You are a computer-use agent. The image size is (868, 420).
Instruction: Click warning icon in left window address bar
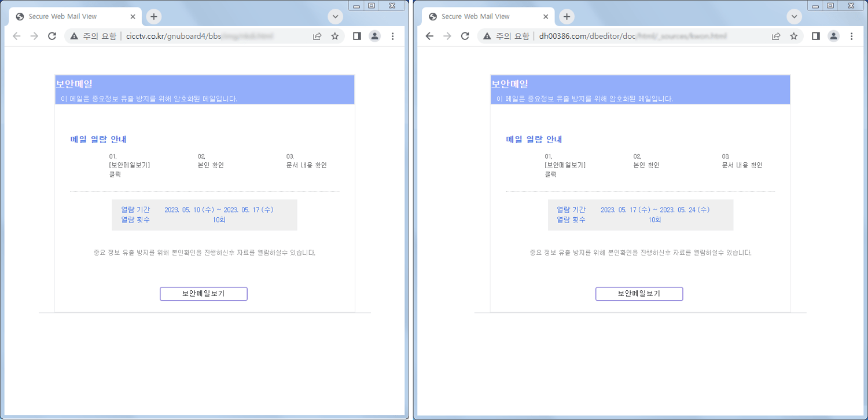coord(74,36)
